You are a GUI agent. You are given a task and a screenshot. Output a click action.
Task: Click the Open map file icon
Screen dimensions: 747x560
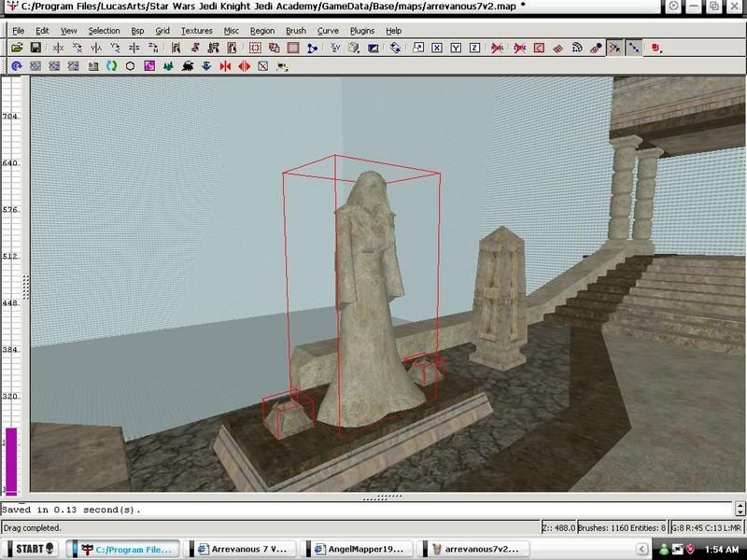coord(17,47)
